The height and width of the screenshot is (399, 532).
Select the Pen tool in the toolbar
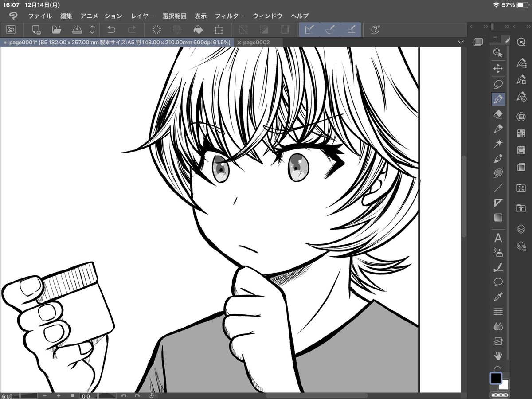498,99
